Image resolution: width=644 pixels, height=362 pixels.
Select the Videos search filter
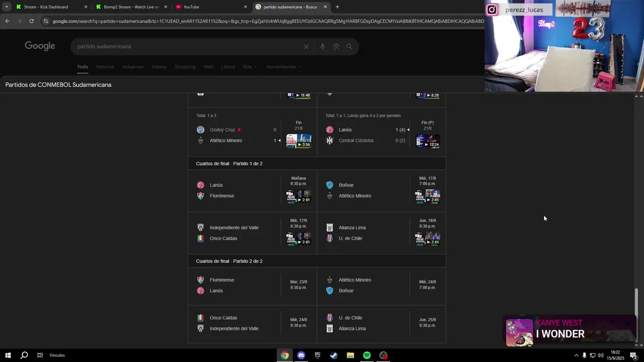[159, 67]
